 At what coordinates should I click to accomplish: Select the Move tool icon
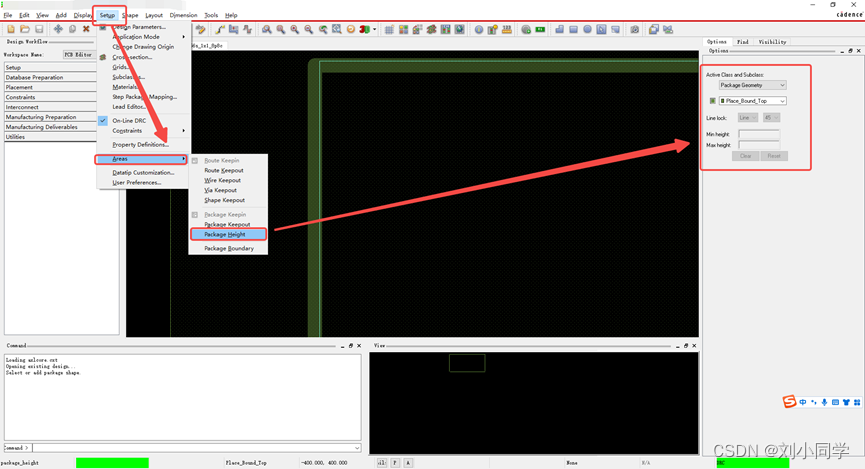(57, 29)
